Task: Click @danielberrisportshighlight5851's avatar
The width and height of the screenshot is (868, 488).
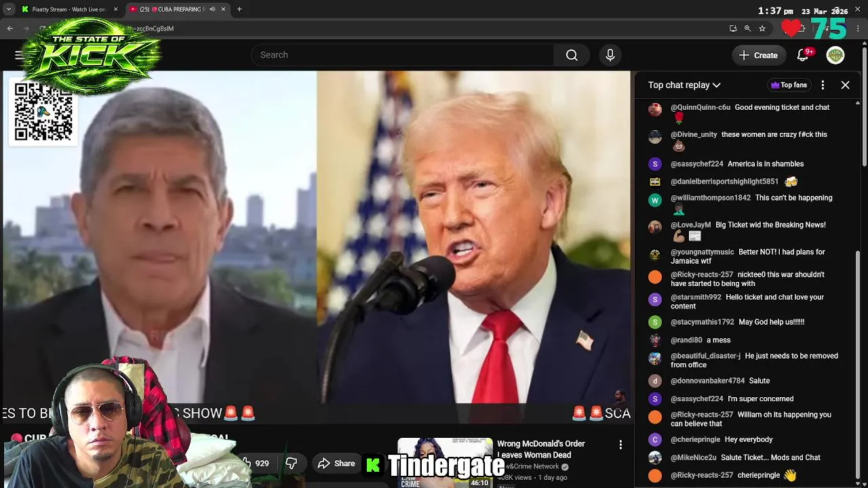Action: (655, 182)
